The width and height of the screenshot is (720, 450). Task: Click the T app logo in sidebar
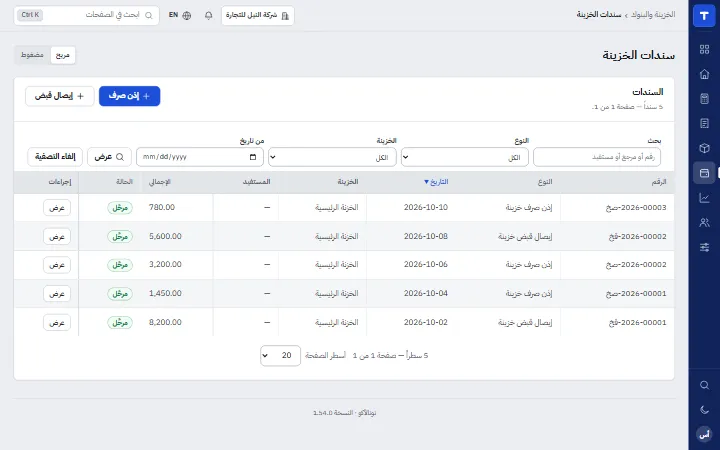point(704,16)
